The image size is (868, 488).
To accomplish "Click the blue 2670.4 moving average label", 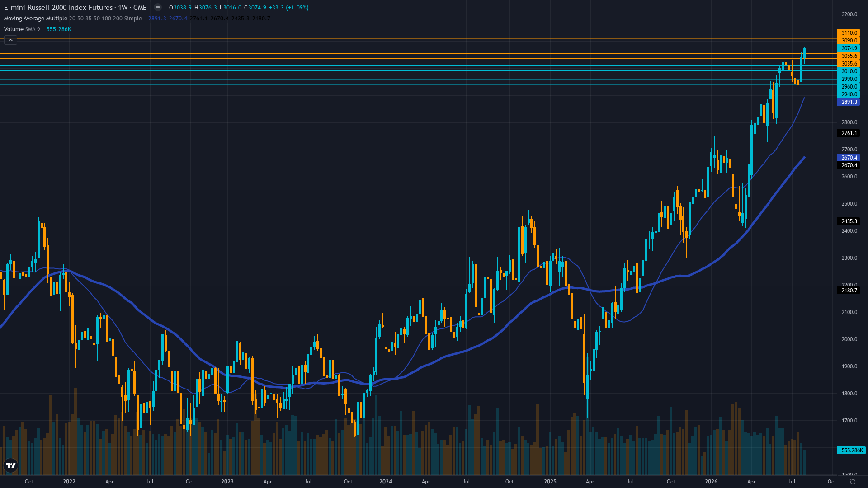I will tap(849, 158).
